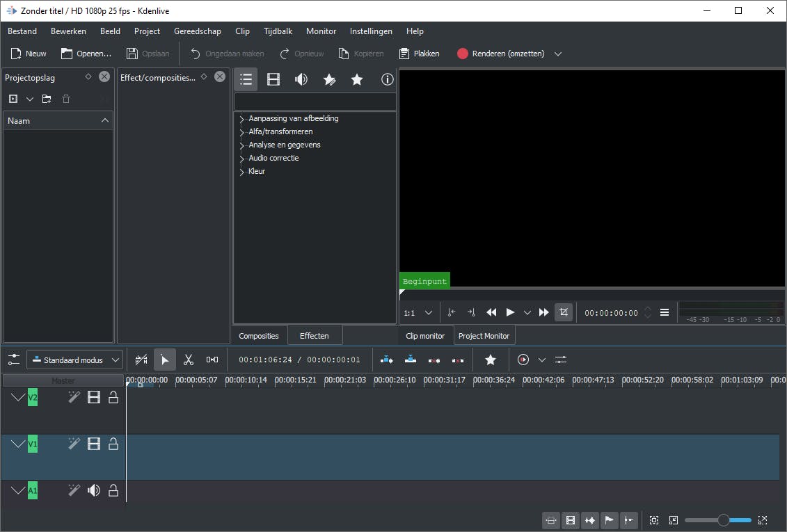This screenshot has height=532, width=787.
Task: Hide the V1 video track
Action: click(94, 444)
